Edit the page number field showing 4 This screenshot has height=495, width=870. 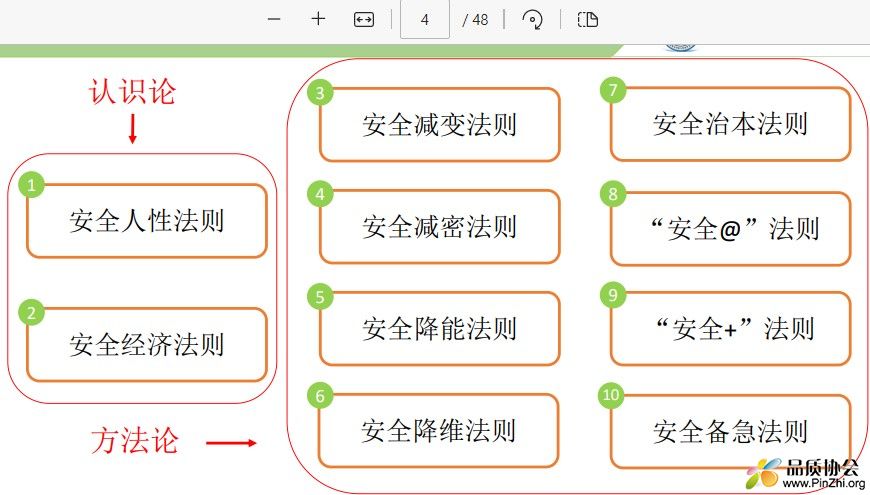coord(425,19)
